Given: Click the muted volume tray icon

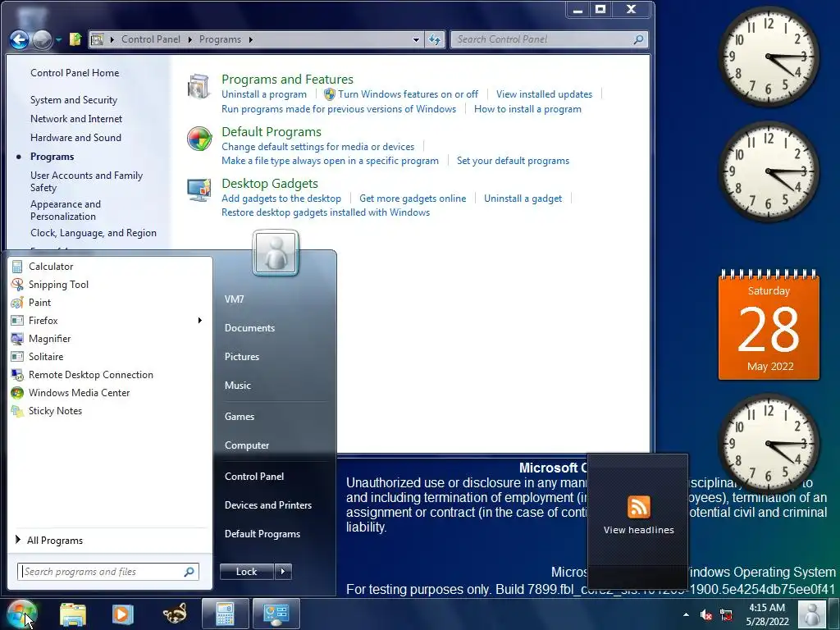Looking at the screenshot, I should [706, 615].
